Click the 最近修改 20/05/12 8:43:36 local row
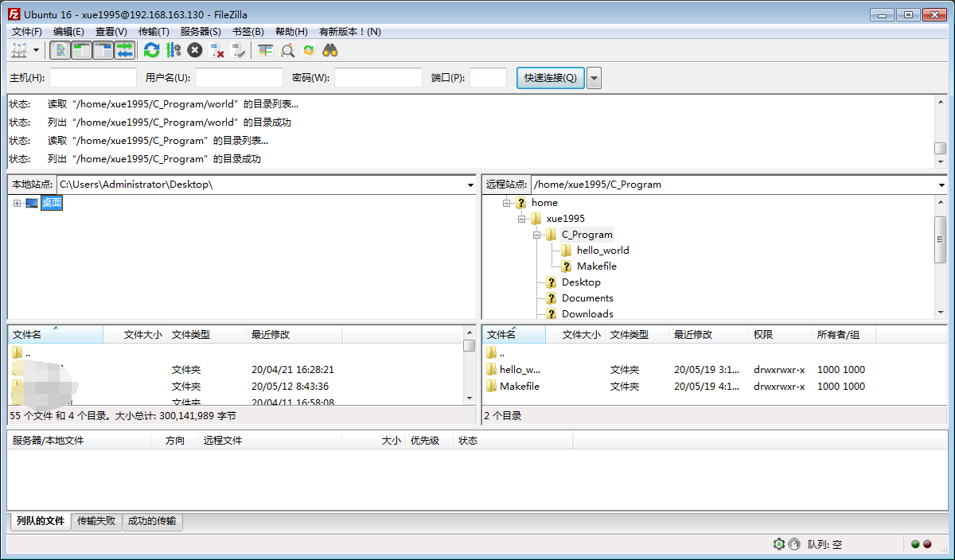Image resolution: width=955 pixels, height=560 pixels. pos(236,387)
